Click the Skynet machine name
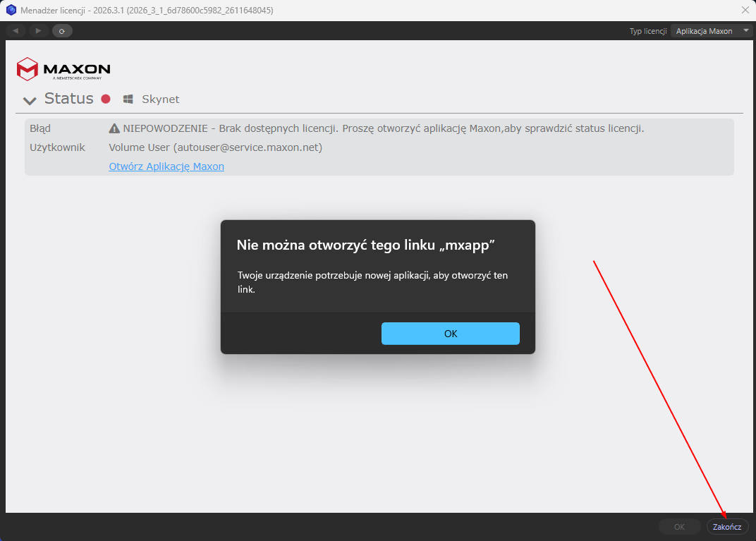Viewport: 756px width, 541px height. click(x=161, y=99)
